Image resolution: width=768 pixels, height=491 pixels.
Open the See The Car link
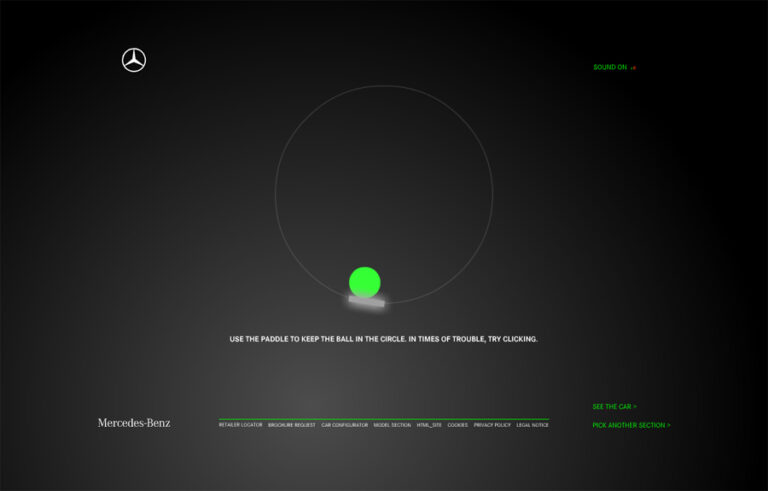pos(614,407)
